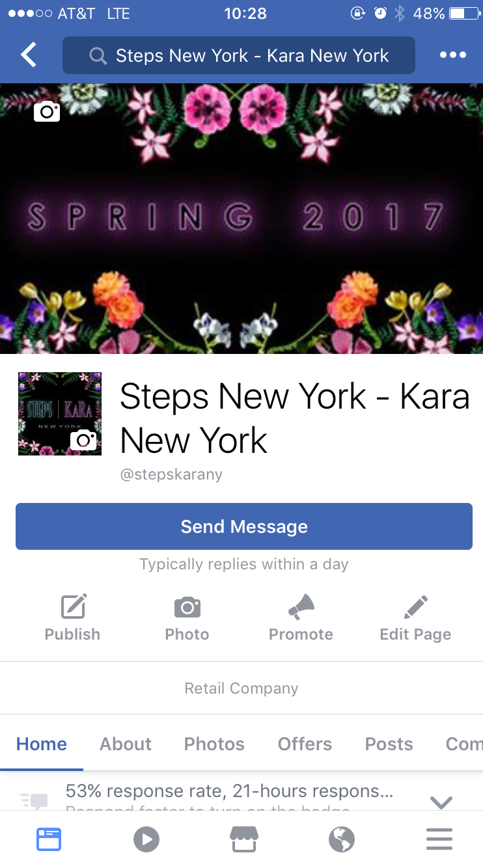
Task: Open the three-dots more options menu
Action: pos(453,55)
